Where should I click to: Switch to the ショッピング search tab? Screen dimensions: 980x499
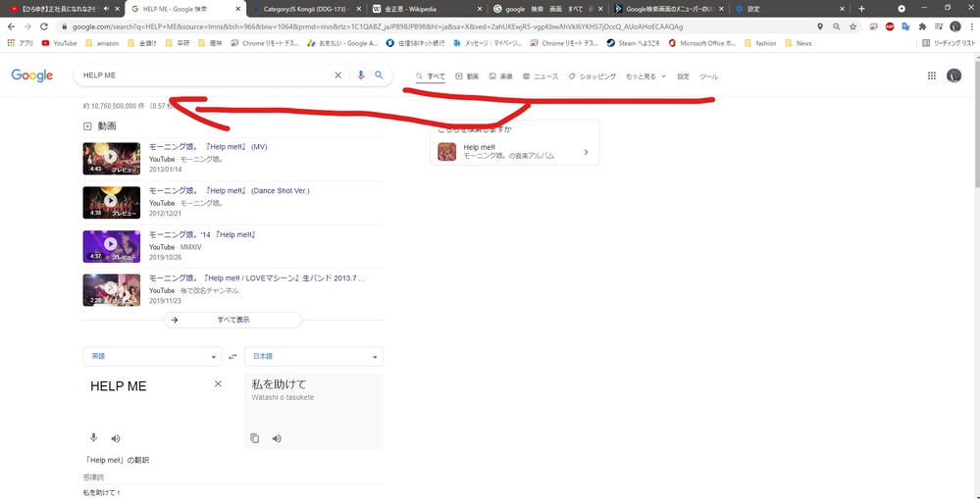(x=592, y=76)
